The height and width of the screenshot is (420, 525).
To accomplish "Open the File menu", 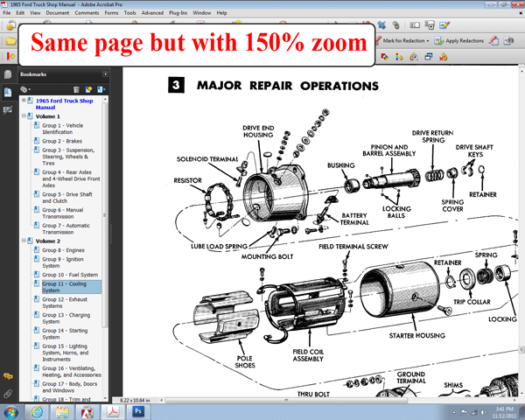I will 7,13.
